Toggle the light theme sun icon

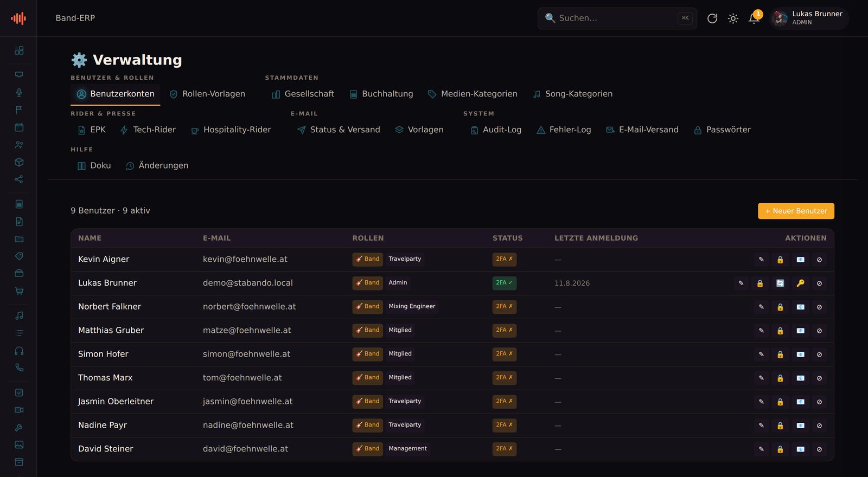click(x=733, y=18)
